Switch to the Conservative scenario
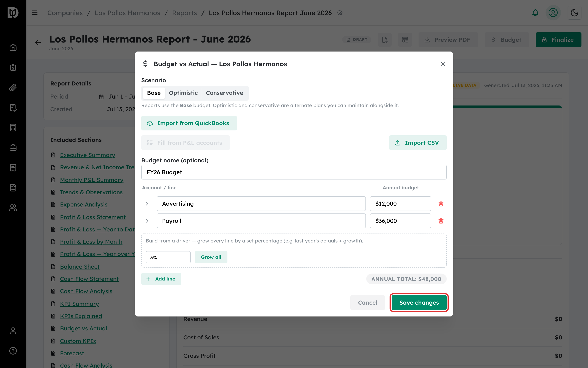Viewport: 588px width, 368px height. pos(225,93)
